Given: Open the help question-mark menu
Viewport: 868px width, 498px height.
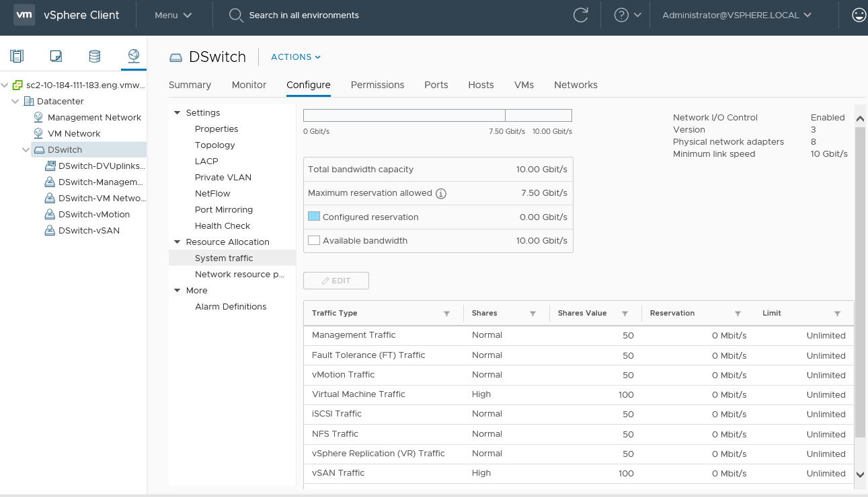Looking at the screenshot, I should (x=628, y=15).
